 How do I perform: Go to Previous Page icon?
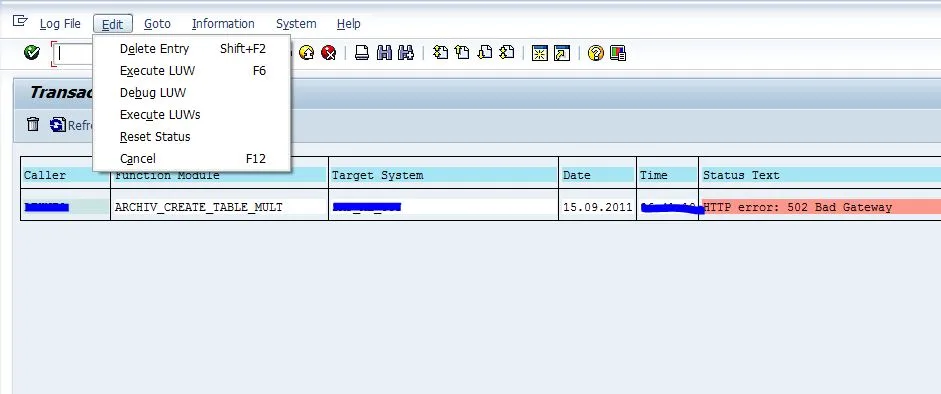coord(462,53)
